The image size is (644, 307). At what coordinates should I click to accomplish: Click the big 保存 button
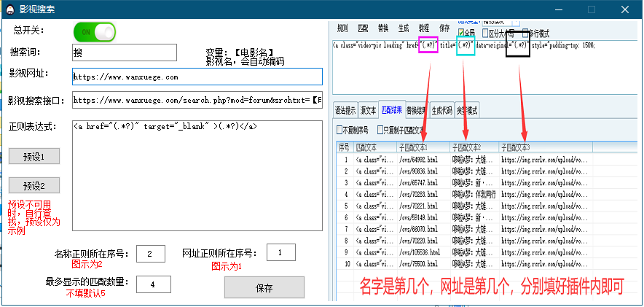pos(264,287)
